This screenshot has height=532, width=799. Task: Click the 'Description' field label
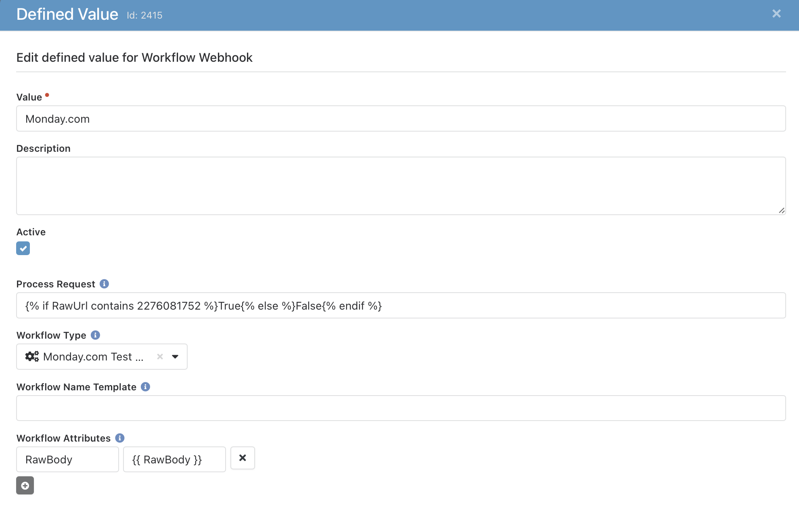(44, 149)
